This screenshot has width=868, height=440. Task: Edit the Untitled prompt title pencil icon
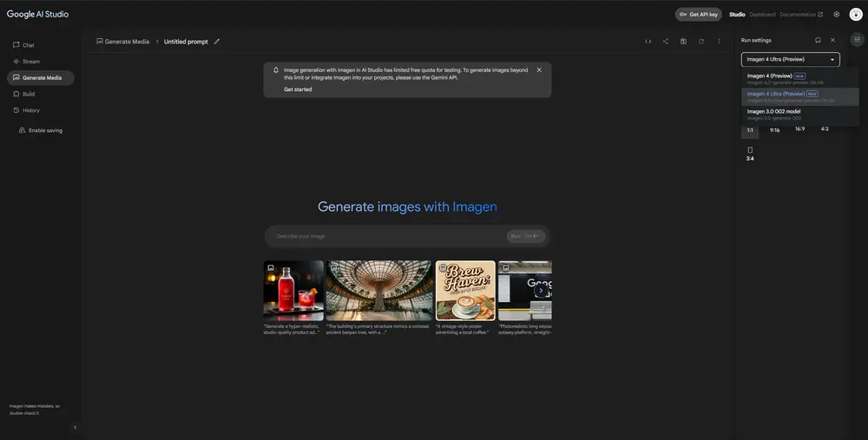pyautogui.click(x=217, y=42)
